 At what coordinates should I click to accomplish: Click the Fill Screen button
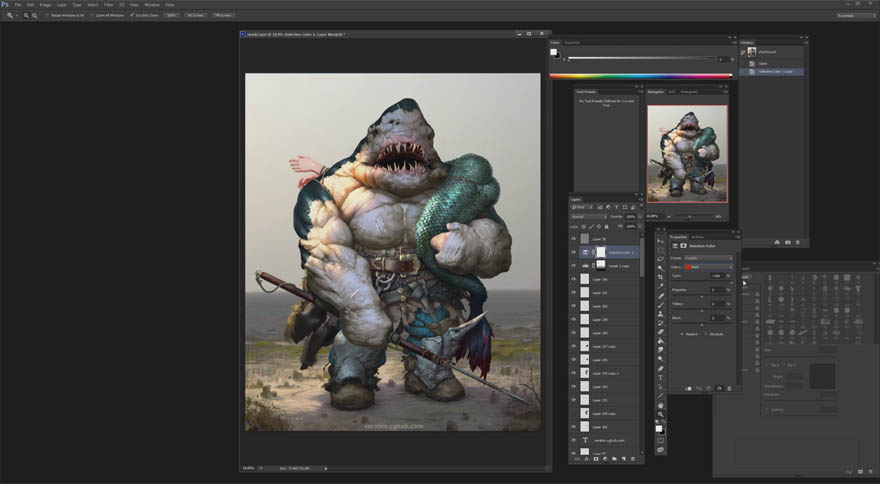(223, 15)
